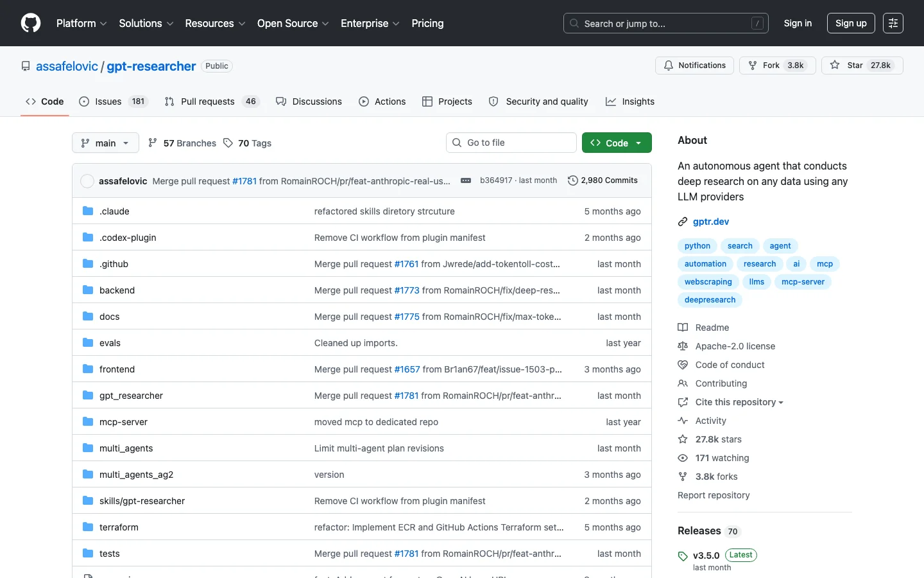This screenshot has width=924, height=578.
Task: Expand the Solutions menu
Action: (x=146, y=23)
